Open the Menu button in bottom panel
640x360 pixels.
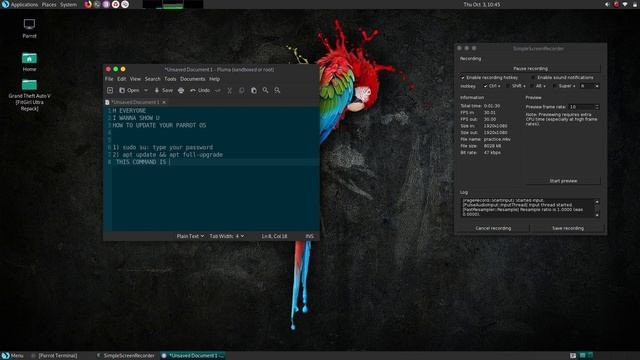tap(12, 356)
